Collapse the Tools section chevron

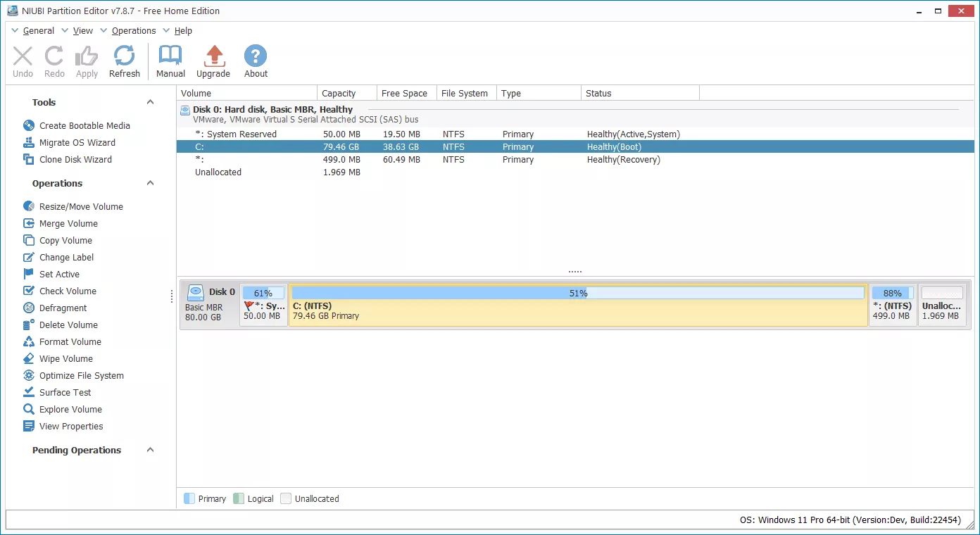[x=150, y=102]
